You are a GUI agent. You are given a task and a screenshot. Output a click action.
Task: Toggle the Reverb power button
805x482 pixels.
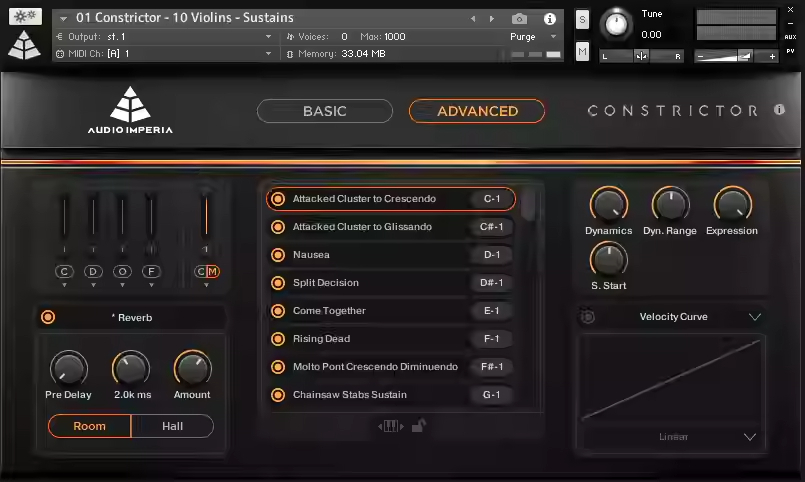pos(48,317)
